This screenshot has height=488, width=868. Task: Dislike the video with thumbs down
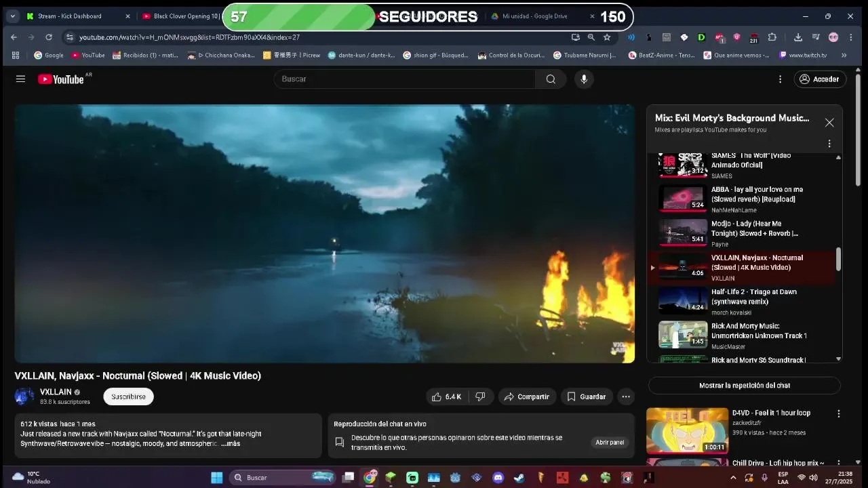[x=480, y=396]
